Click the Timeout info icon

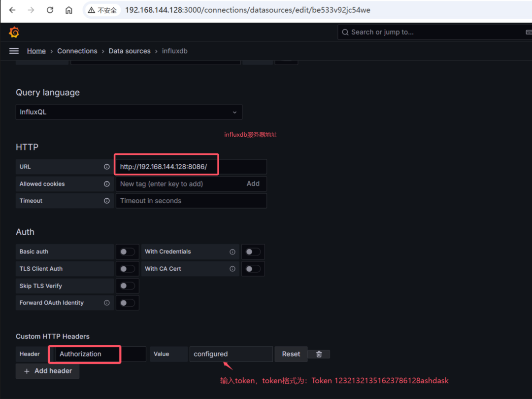107,201
